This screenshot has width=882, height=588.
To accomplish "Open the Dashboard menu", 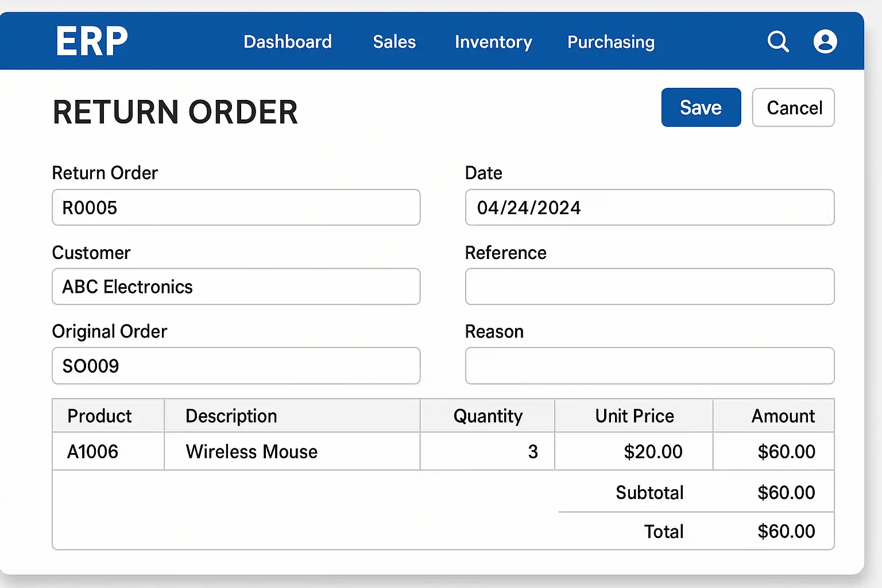I will [x=288, y=42].
